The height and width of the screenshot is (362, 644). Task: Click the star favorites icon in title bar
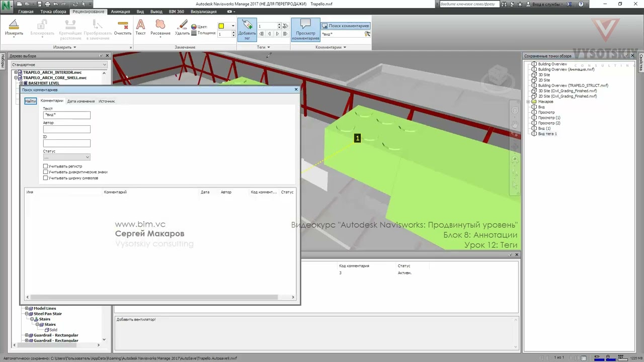coord(521,4)
